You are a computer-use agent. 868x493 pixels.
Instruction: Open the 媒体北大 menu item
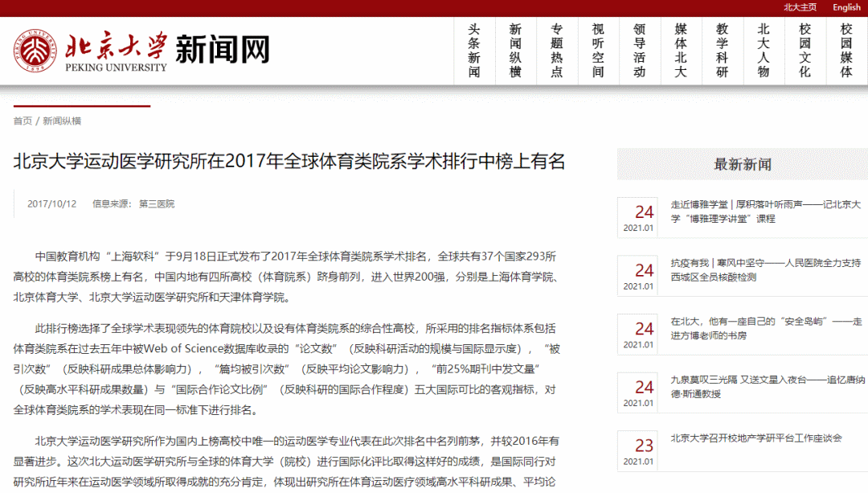(681, 51)
